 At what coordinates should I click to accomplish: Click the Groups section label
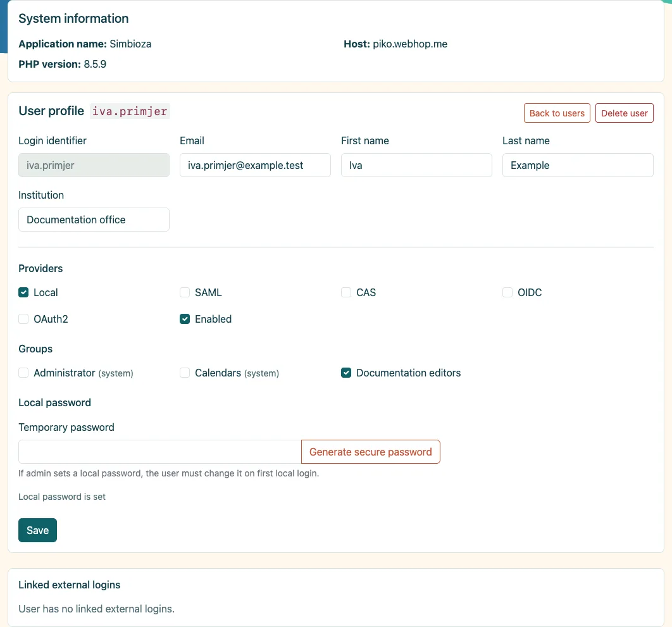pos(35,349)
